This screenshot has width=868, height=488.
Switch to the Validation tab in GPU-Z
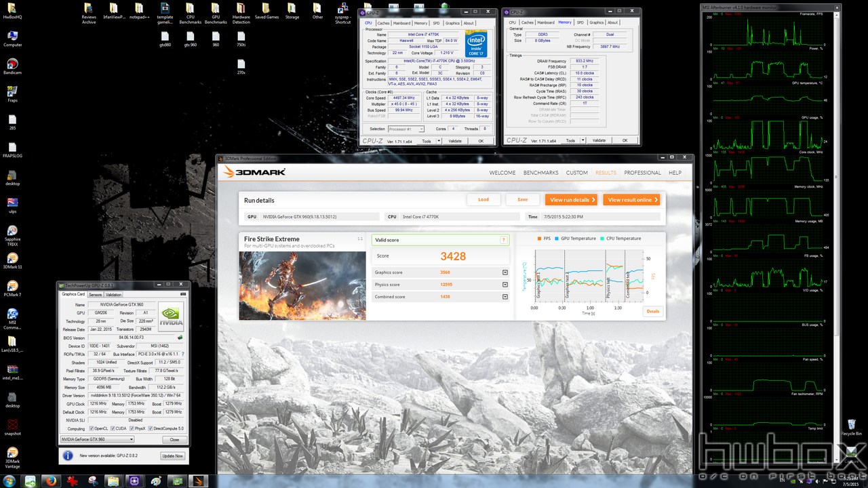click(113, 294)
